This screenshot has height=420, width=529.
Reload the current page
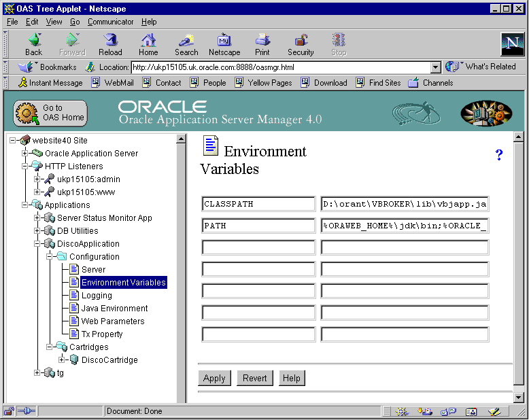click(110, 40)
